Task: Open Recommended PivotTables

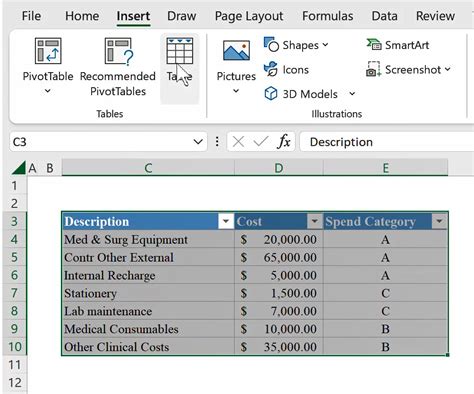Action: tap(118, 67)
